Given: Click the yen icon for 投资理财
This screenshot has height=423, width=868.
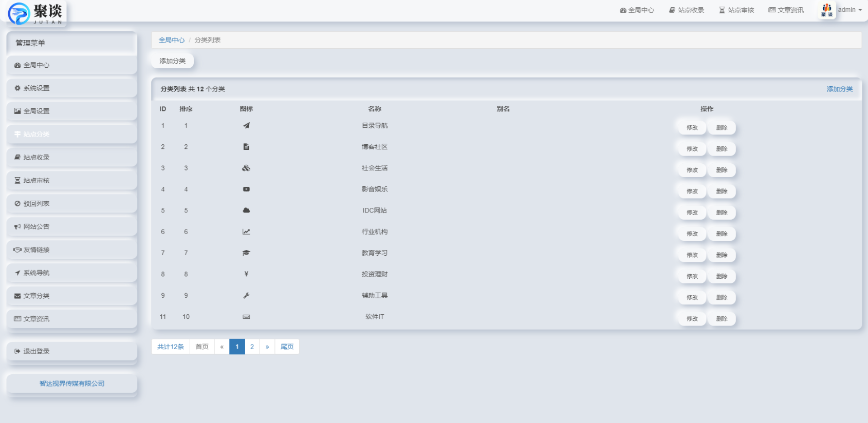Looking at the screenshot, I should (246, 274).
